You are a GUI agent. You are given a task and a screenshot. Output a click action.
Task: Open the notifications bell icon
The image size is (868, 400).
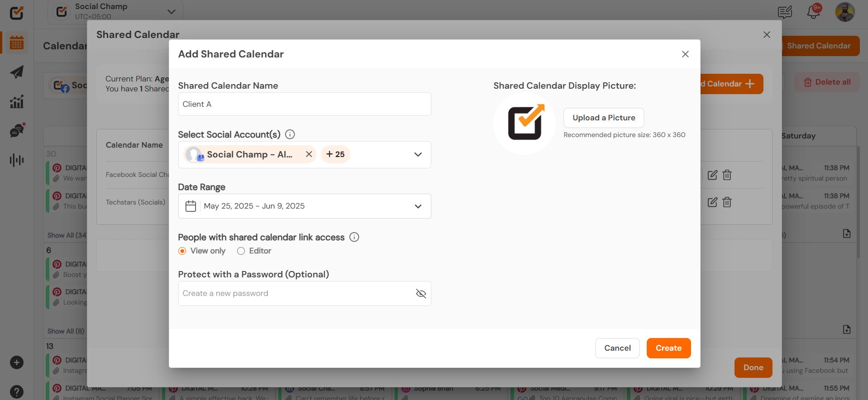click(814, 12)
